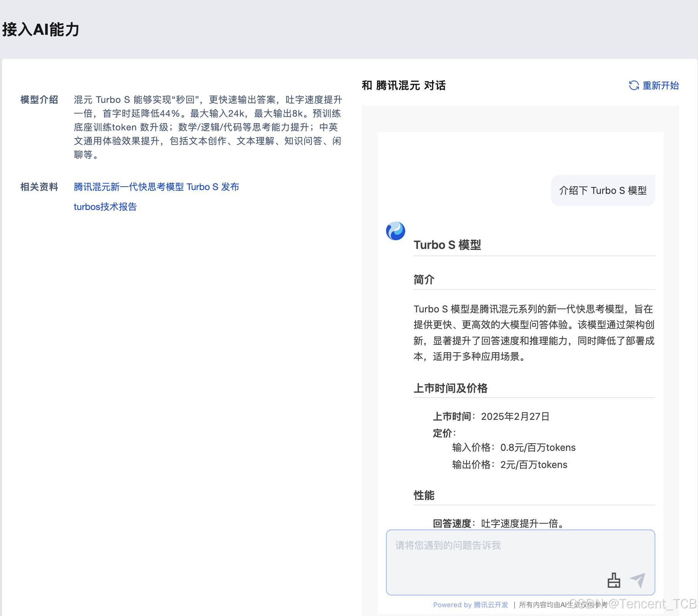Image resolution: width=698 pixels, height=616 pixels.
Task: Click the clear chat broom icon
Action: 614,580
